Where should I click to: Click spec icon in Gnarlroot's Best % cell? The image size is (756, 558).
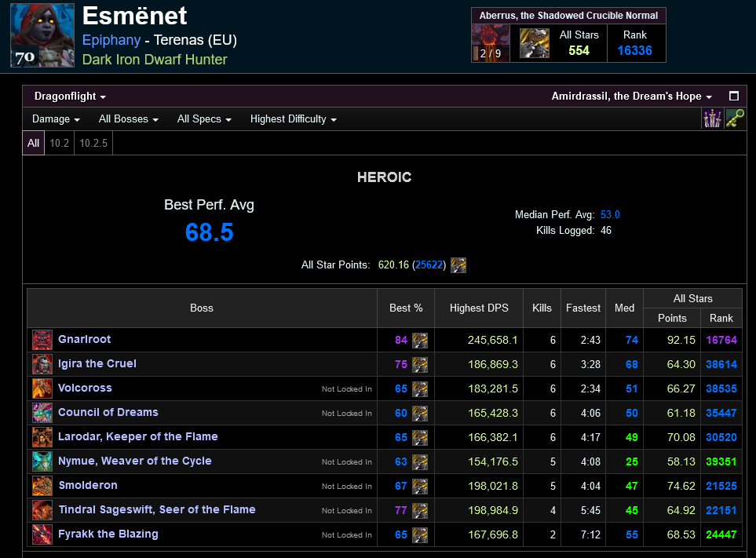420,340
